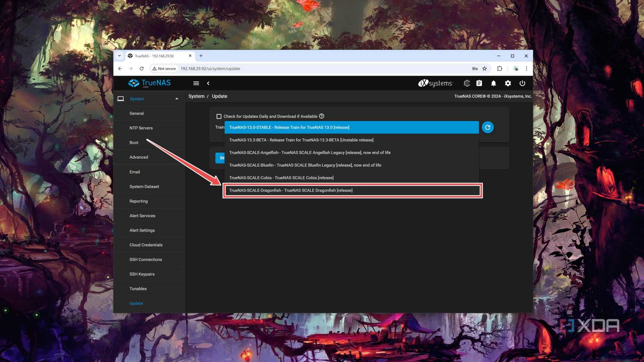644x362 pixels.
Task: Click the System breadcrumb link
Action: tap(196, 96)
